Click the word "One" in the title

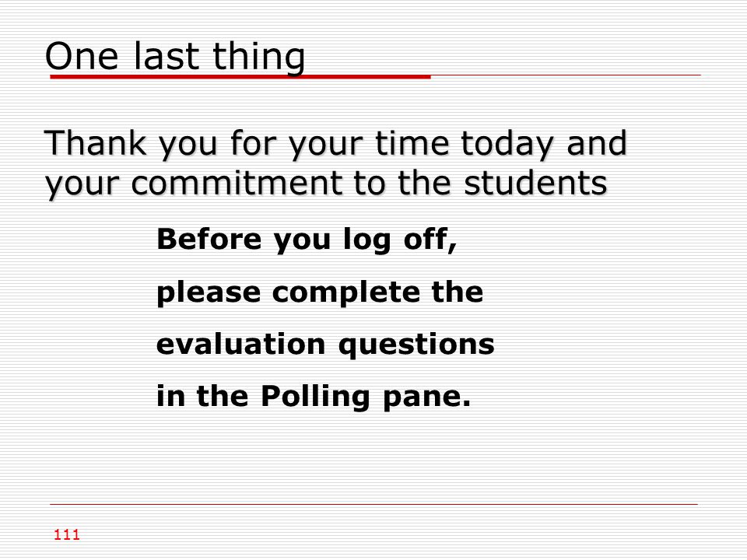[82, 57]
